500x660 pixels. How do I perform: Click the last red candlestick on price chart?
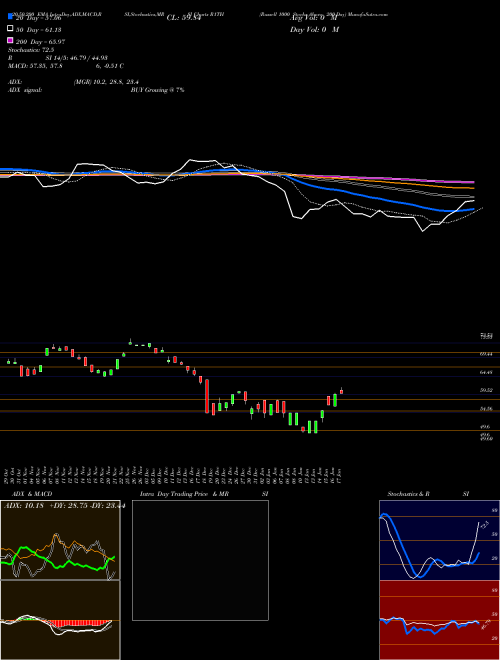[341, 391]
